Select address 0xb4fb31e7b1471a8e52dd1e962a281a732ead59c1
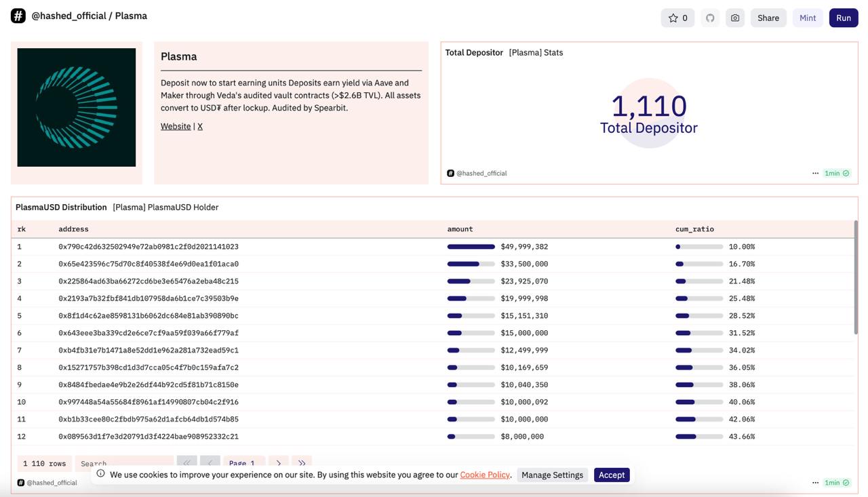 click(x=149, y=351)
